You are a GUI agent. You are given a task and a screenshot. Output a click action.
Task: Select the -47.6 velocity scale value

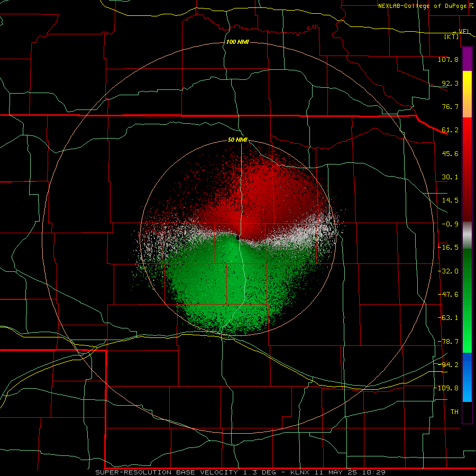[448, 295]
